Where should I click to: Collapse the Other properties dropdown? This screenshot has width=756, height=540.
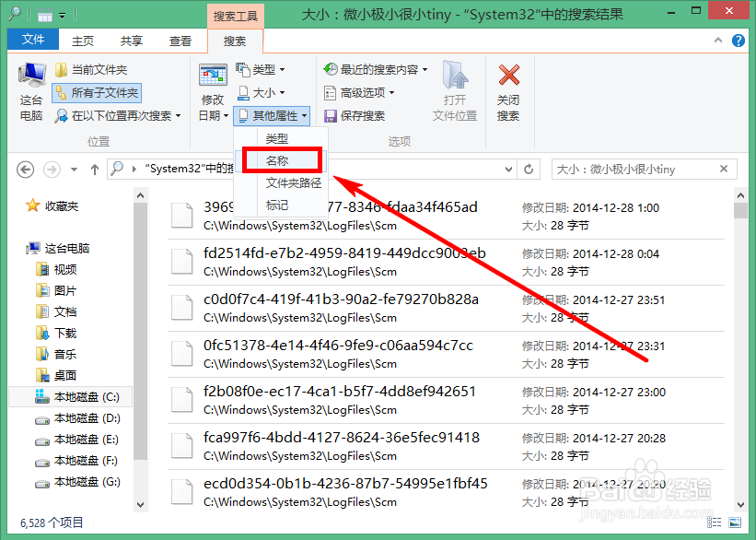coord(272,116)
